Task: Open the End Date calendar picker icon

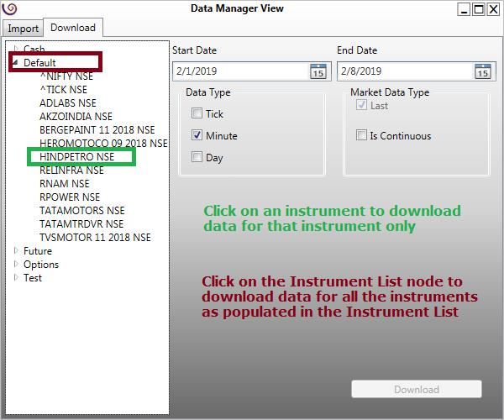Action: [482, 71]
